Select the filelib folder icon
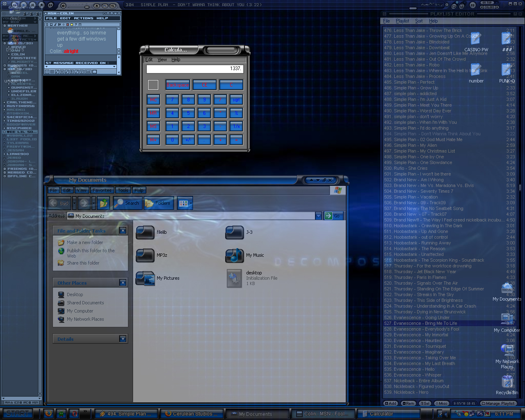525x420 pixels. [145, 232]
